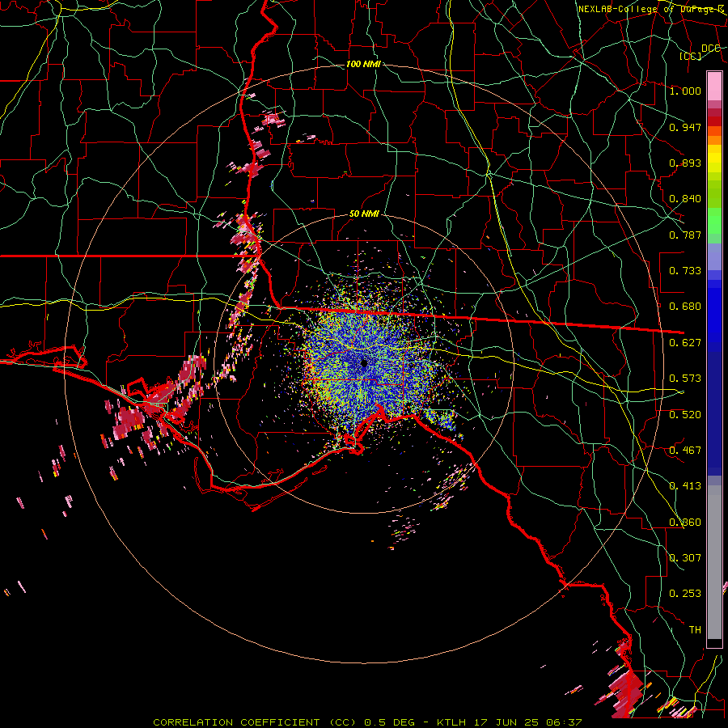The width and height of the screenshot is (728, 728).
Task: Click the 0.520 colorbar value
Action: point(685,415)
